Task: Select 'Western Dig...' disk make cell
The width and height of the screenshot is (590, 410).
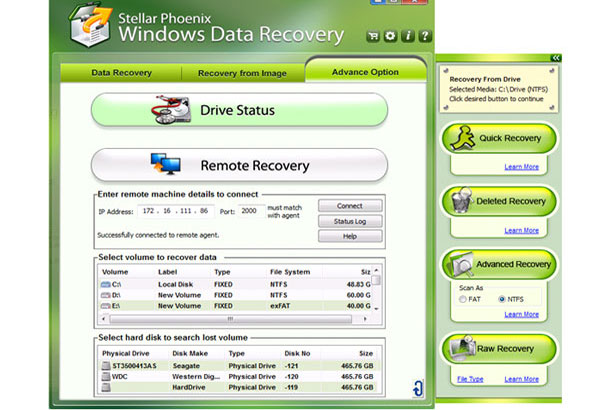Action: (196, 377)
